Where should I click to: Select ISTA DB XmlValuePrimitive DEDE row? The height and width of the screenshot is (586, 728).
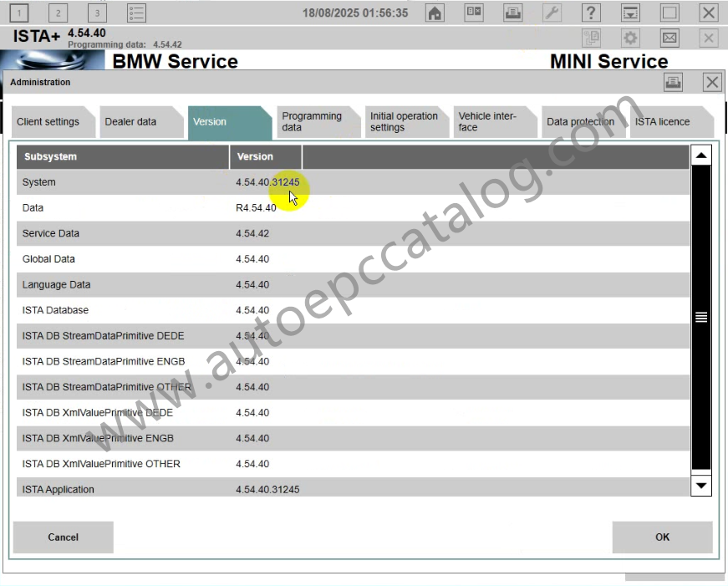(353, 412)
